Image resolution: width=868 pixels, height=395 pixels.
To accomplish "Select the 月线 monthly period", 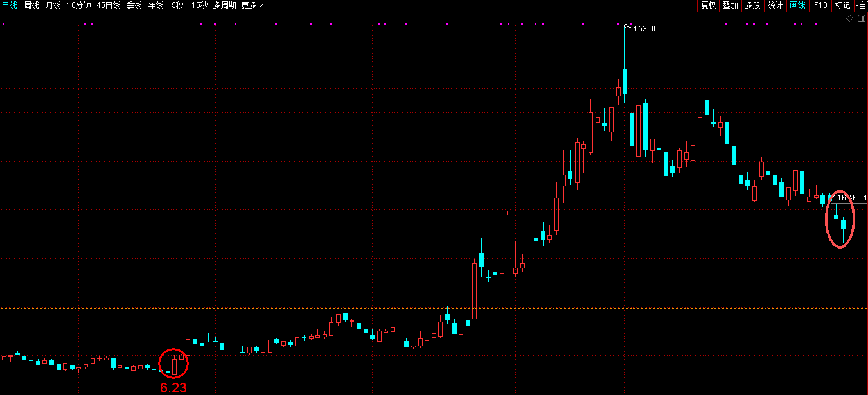I will click(x=53, y=5).
